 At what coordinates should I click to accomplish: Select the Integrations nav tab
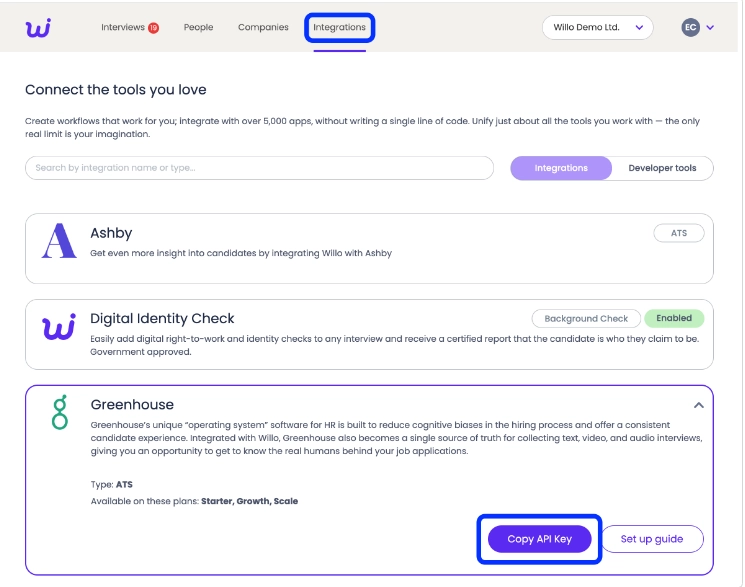tap(339, 27)
